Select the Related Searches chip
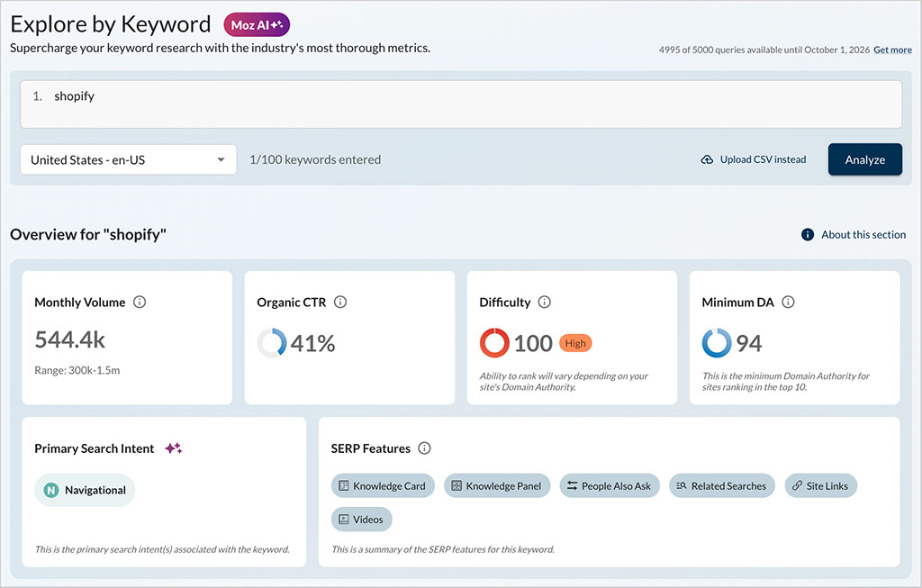 722,486
